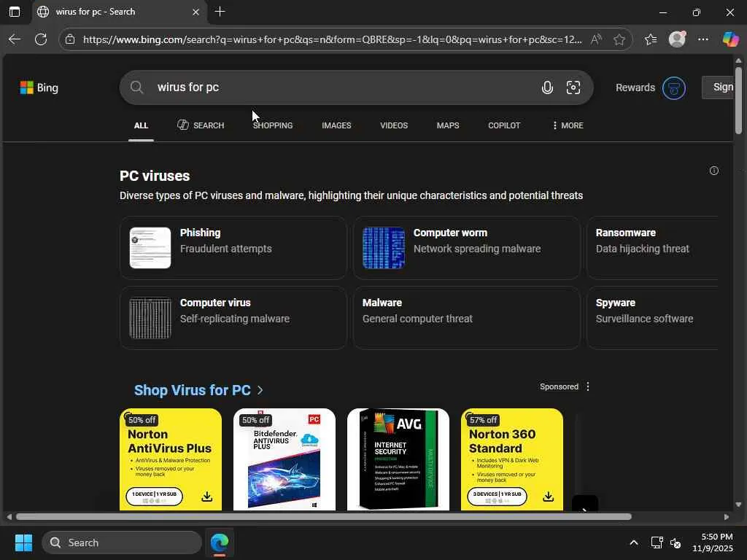Launch Copilot from the Edge toolbar
This screenshot has height=560, width=747.
click(x=729, y=39)
